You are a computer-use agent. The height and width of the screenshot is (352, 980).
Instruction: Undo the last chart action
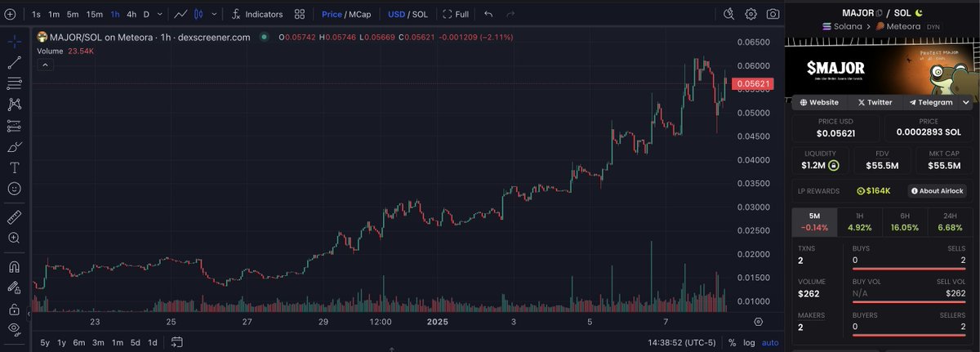point(488,14)
